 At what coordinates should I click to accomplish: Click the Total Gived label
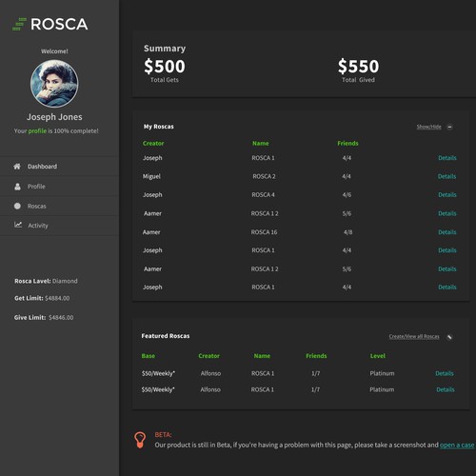358,80
